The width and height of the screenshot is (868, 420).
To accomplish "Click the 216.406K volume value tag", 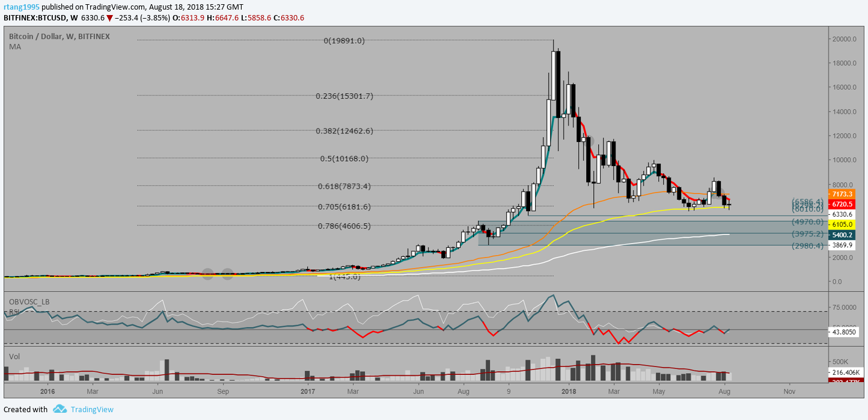I will (x=846, y=373).
